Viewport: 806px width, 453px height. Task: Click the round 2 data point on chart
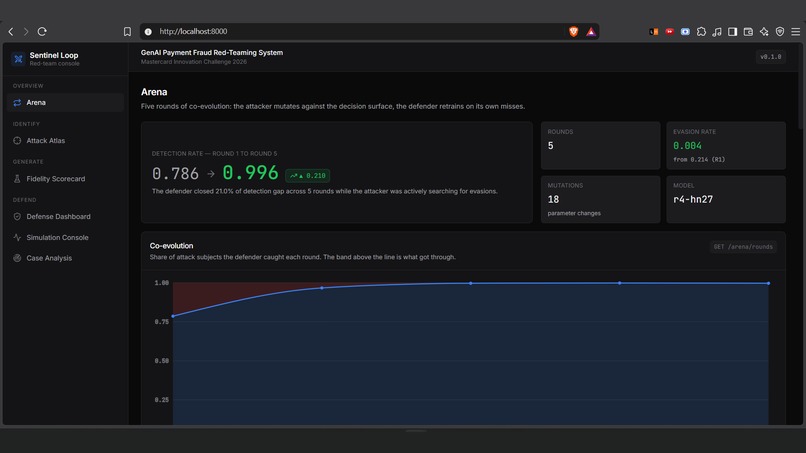click(x=322, y=288)
